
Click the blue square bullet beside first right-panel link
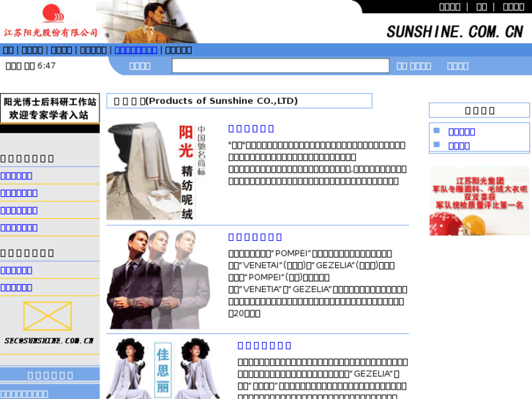pyautogui.click(x=437, y=130)
